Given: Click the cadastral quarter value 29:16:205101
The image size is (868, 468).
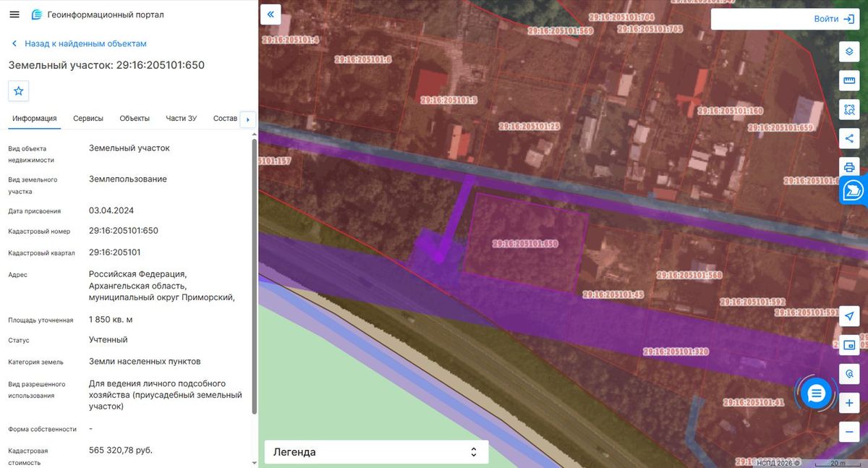Looking at the screenshot, I should pos(115,252).
